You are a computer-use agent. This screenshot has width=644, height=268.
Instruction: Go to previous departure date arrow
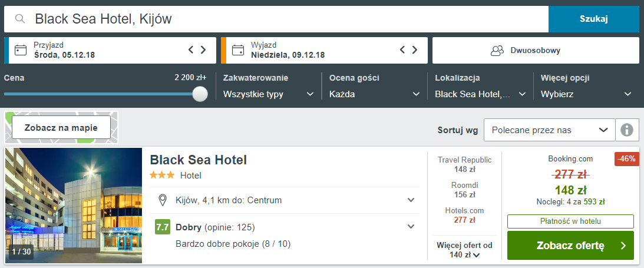point(402,50)
